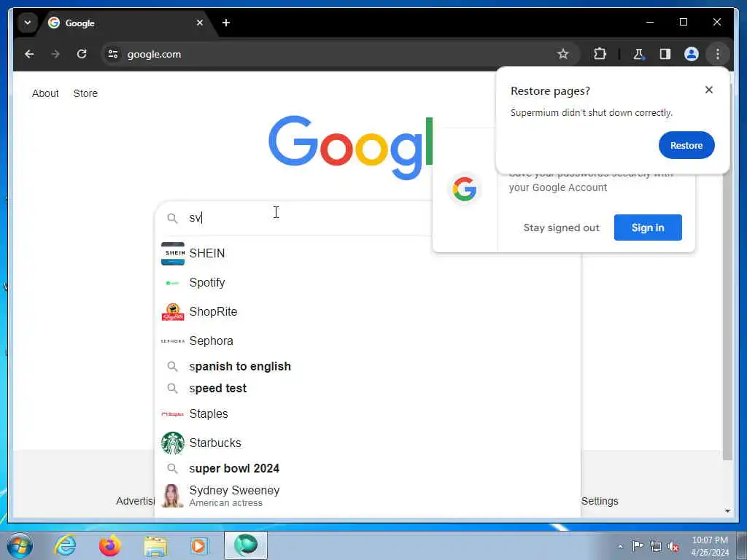
Task: Choose the Sydney Sweeney suggestion
Action: point(368,496)
